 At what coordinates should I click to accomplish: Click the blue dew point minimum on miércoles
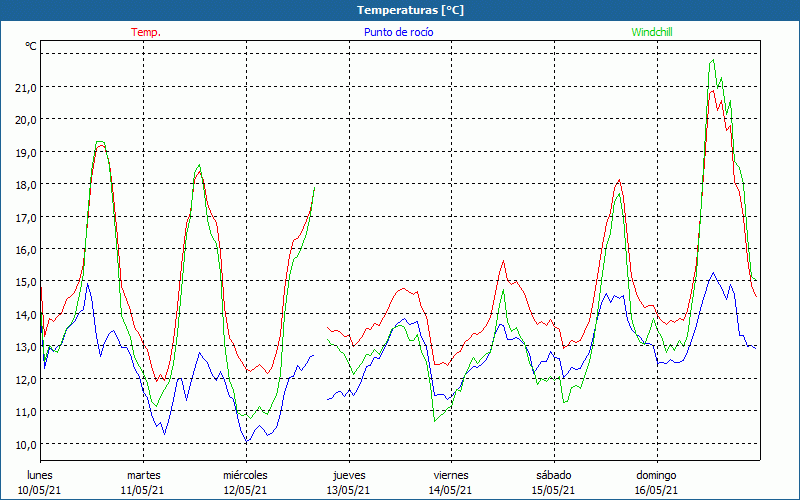coord(246,441)
